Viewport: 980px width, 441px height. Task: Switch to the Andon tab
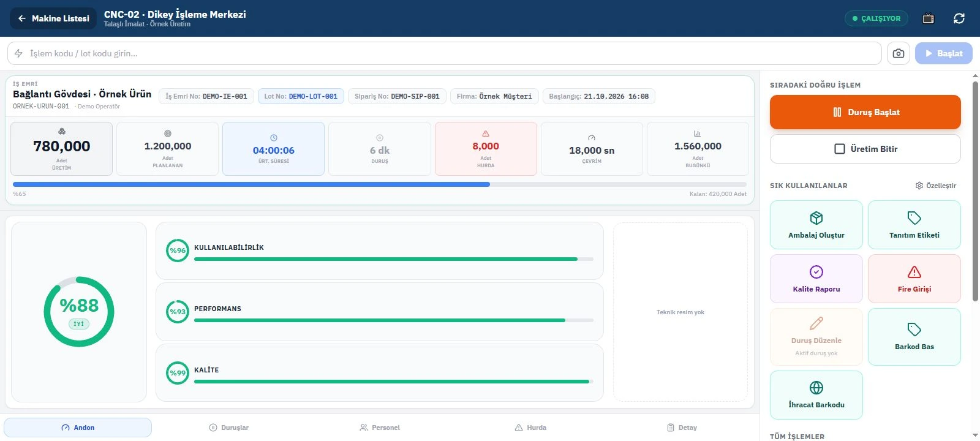point(78,428)
